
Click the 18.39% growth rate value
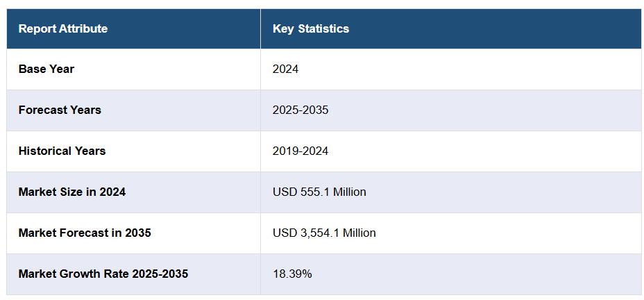(x=292, y=274)
